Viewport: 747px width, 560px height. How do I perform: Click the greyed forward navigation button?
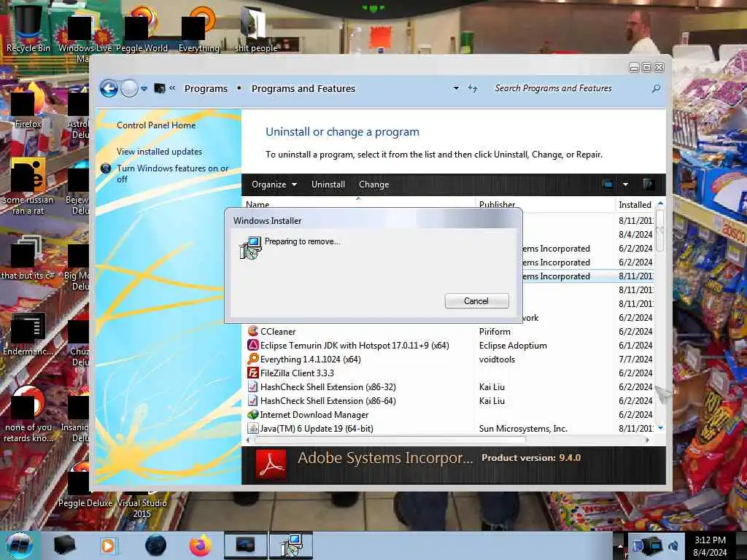coord(129,88)
